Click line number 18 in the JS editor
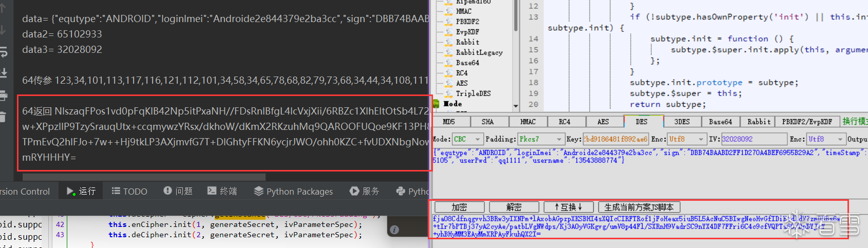The width and height of the screenshot is (868, 248). point(533,82)
